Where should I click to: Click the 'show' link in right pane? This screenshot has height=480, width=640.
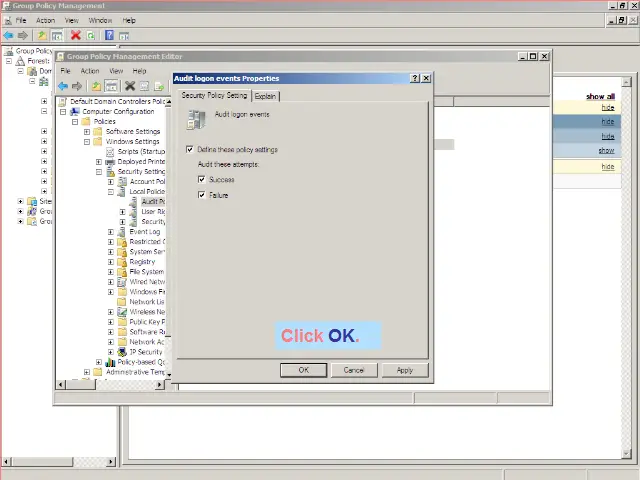[x=607, y=150]
